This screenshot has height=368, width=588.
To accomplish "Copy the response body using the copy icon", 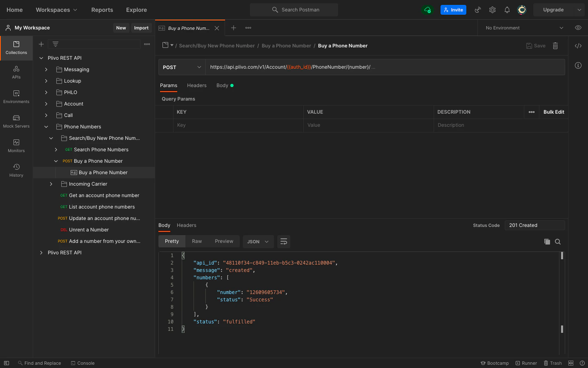I will [547, 242].
